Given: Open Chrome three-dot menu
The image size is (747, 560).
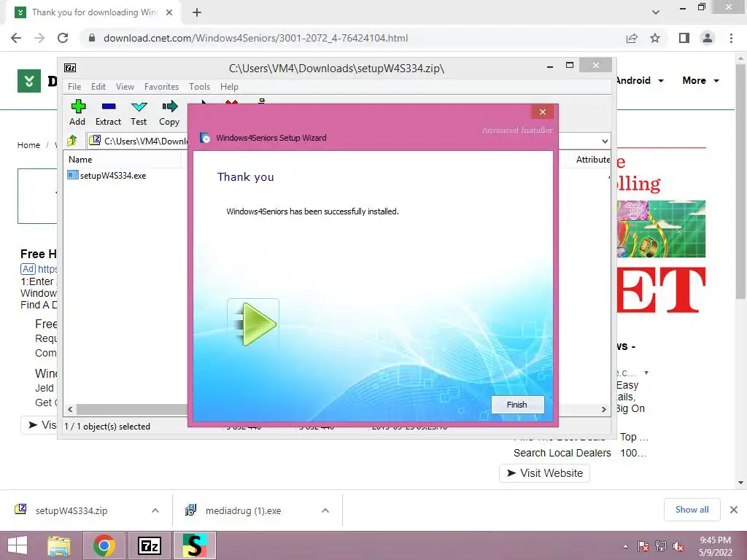Looking at the screenshot, I should coord(731,38).
